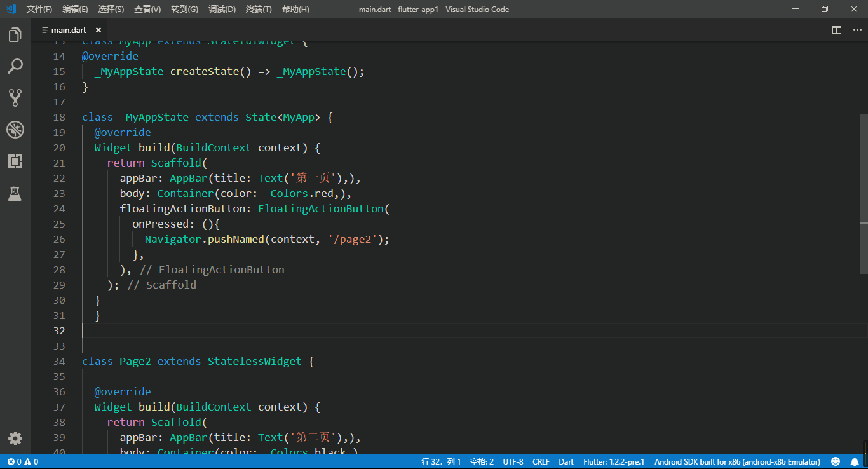Open the Source Control view
This screenshot has width=868, height=469.
coord(15,97)
